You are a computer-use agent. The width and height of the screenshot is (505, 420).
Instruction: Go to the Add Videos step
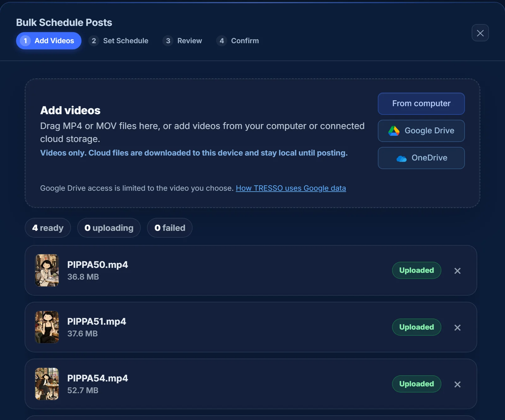point(49,41)
